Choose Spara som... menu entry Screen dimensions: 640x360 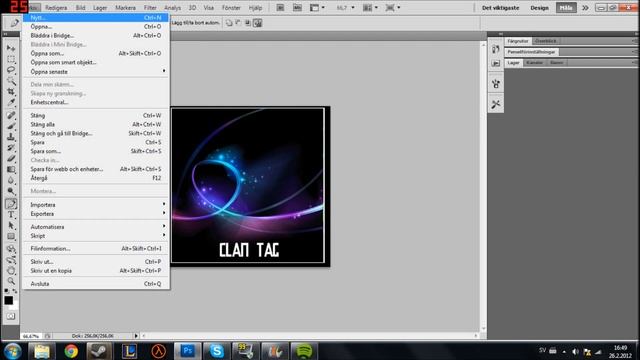pyautogui.click(x=96, y=151)
